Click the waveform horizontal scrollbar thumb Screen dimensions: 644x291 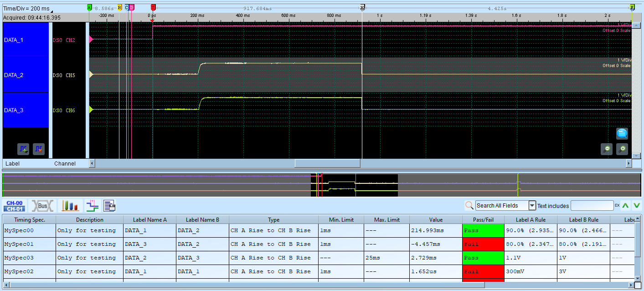click(327, 163)
